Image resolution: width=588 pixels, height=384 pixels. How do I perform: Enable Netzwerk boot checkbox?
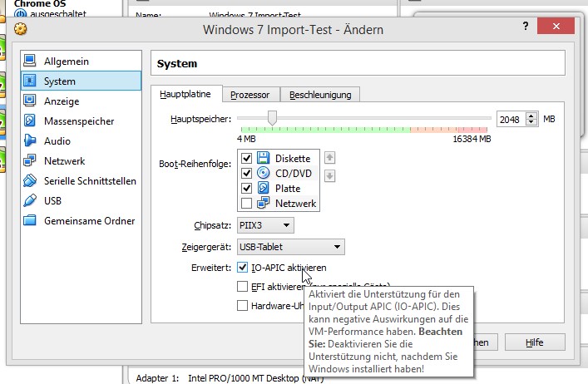(246, 203)
